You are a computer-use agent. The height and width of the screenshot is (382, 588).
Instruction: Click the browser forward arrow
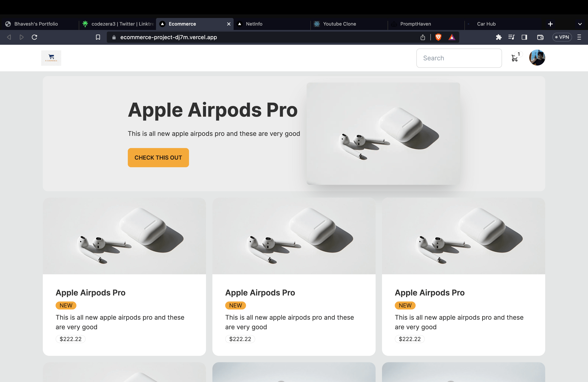22,37
